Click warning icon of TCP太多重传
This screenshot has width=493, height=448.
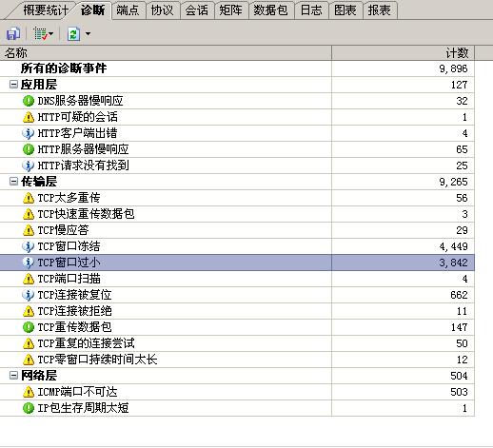29,198
